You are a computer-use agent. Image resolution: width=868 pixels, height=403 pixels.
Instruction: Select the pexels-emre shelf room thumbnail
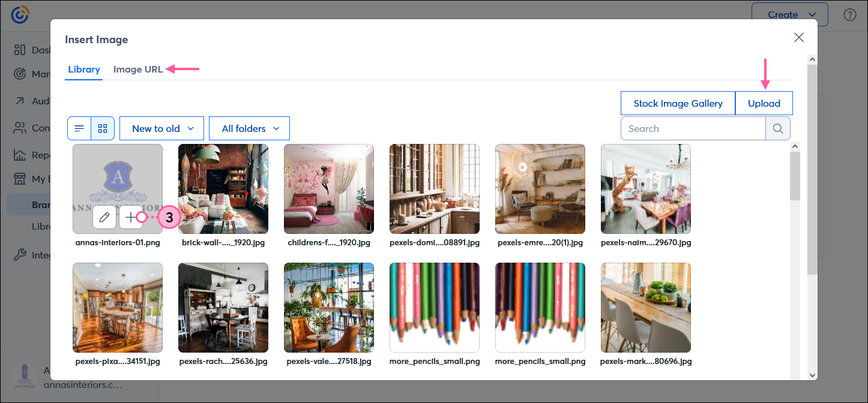(x=540, y=188)
